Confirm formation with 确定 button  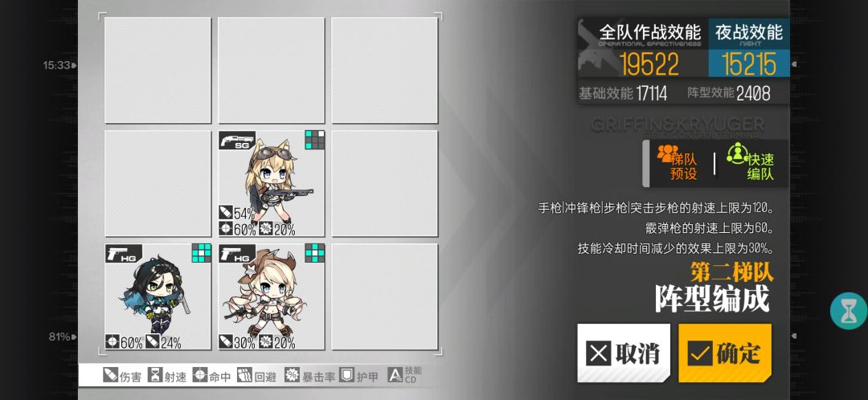[725, 353]
